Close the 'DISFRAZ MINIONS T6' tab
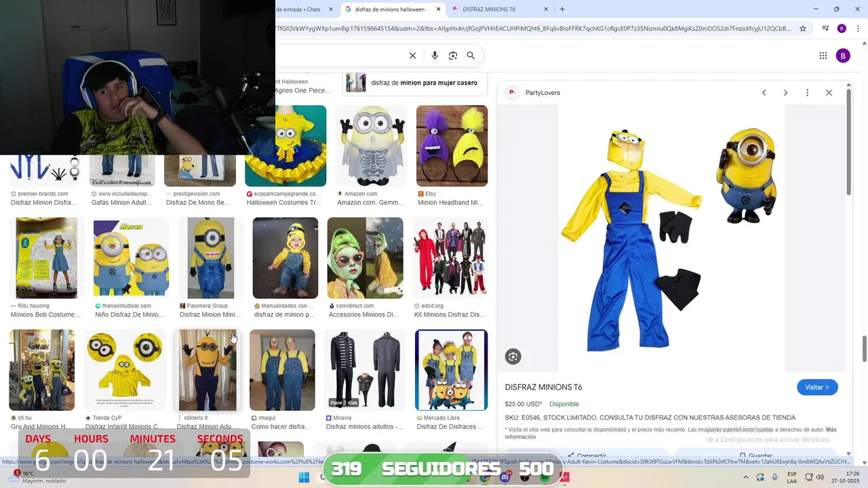The width and height of the screenshot is (868, 488). (546, 9)
